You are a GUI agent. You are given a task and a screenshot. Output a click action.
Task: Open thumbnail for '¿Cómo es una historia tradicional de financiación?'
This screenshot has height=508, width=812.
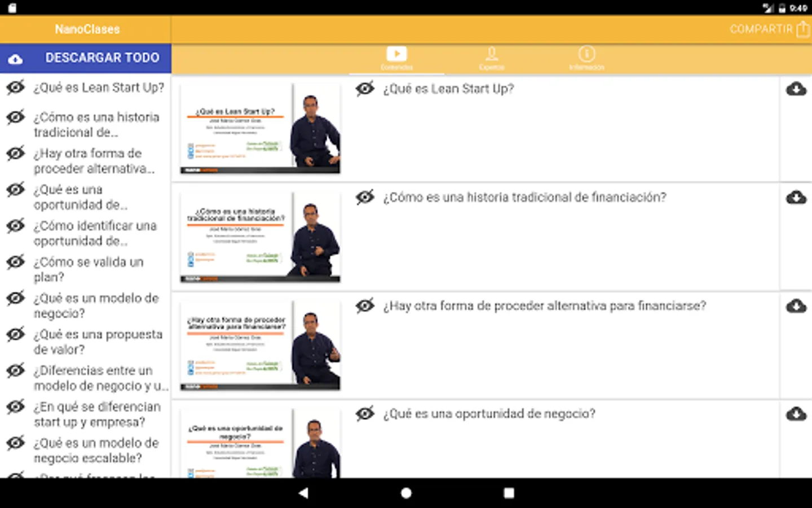click(x=260, y=237)
